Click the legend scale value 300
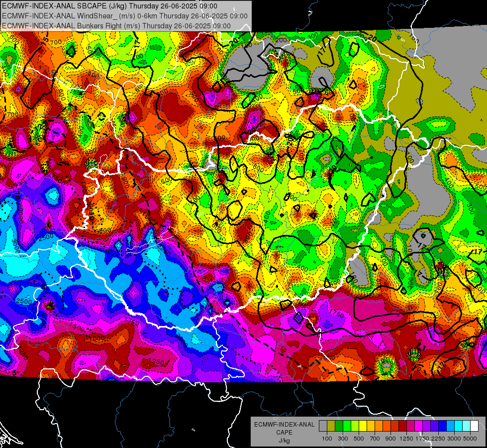This screenshot has width=487, height=448. click(343, 439)
